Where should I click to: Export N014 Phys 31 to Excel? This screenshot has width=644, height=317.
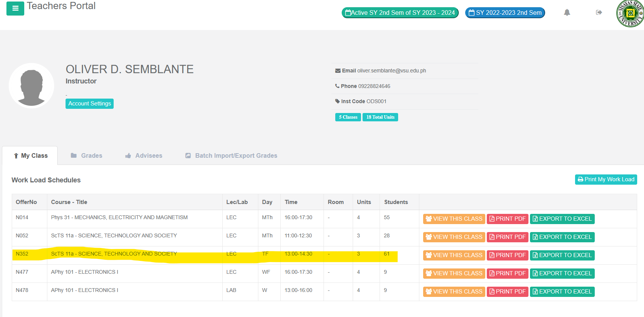(x=562, y=219)
